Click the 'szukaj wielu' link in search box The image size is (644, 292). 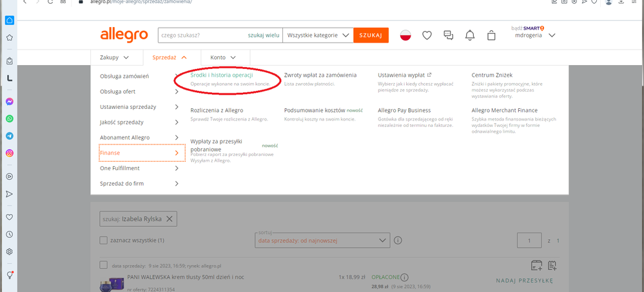(264, 35)
